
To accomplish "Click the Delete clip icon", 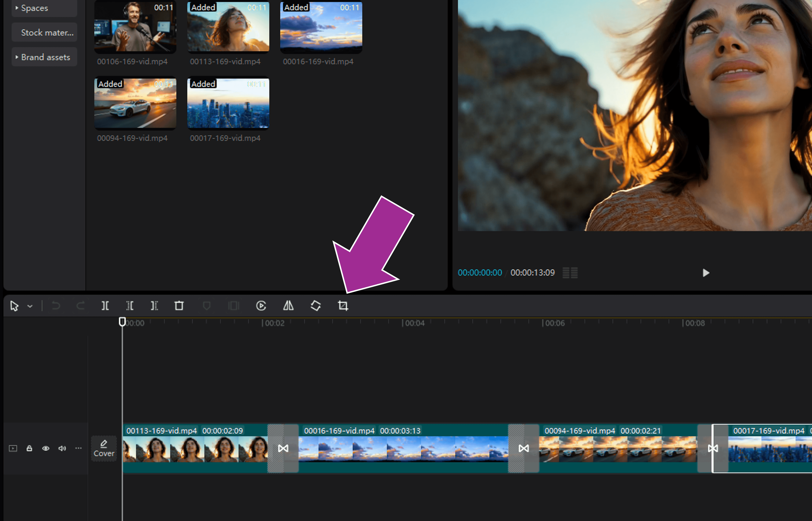I will tap(179, 305).
